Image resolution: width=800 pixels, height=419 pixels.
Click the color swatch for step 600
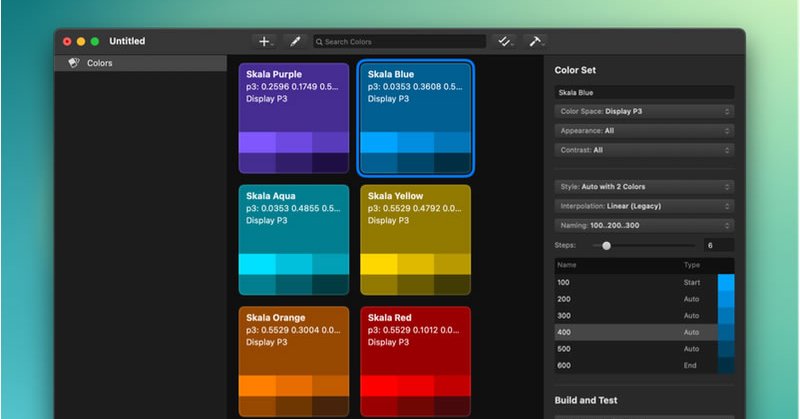[726, 365]
